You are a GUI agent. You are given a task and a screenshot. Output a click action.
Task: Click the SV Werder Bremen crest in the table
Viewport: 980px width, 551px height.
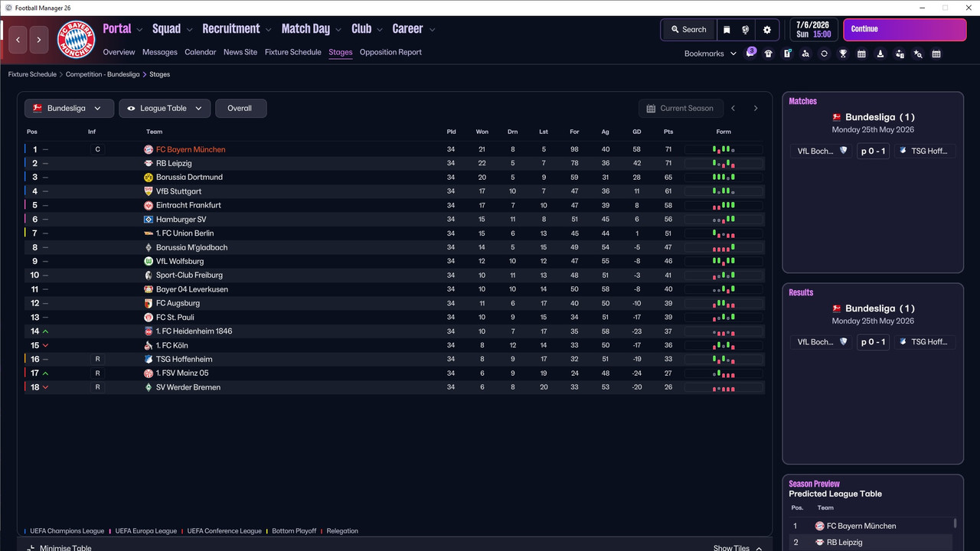tap(149, 388)
